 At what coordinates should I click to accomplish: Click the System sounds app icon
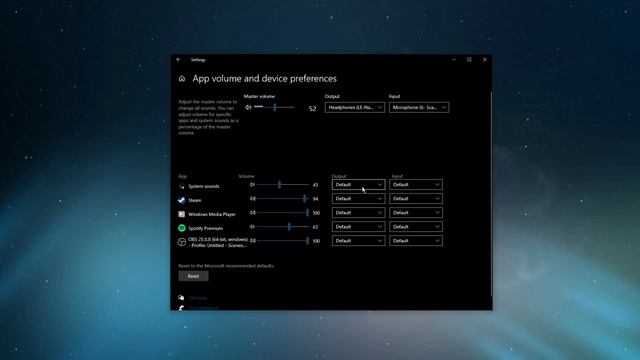(x=182, y=186)
